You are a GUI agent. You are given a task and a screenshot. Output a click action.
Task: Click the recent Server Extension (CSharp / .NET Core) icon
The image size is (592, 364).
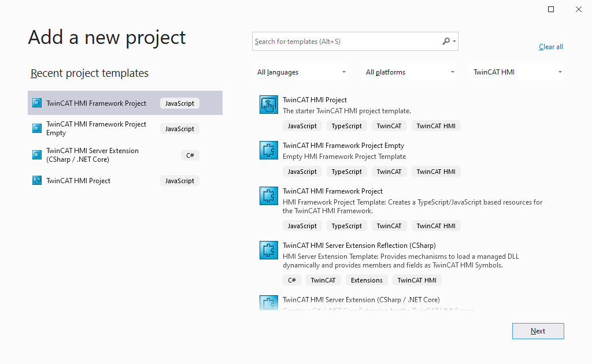tap(37, 155)
